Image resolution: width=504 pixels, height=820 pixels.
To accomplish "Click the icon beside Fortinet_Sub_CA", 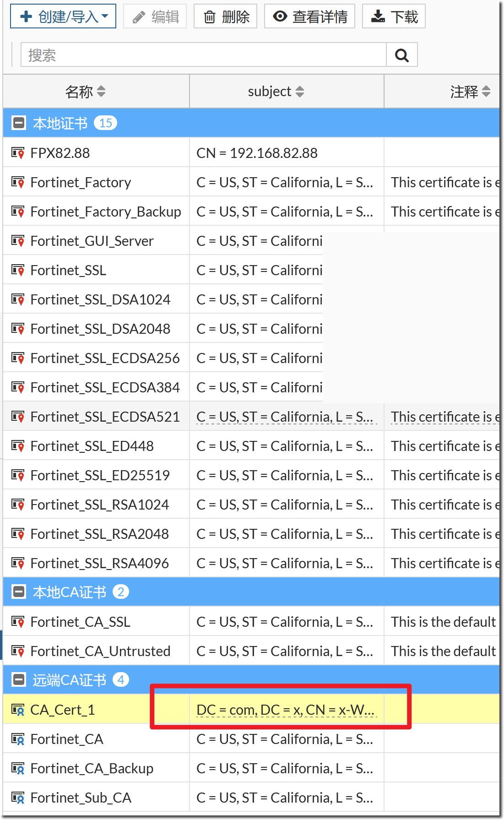I will point(18,798).
